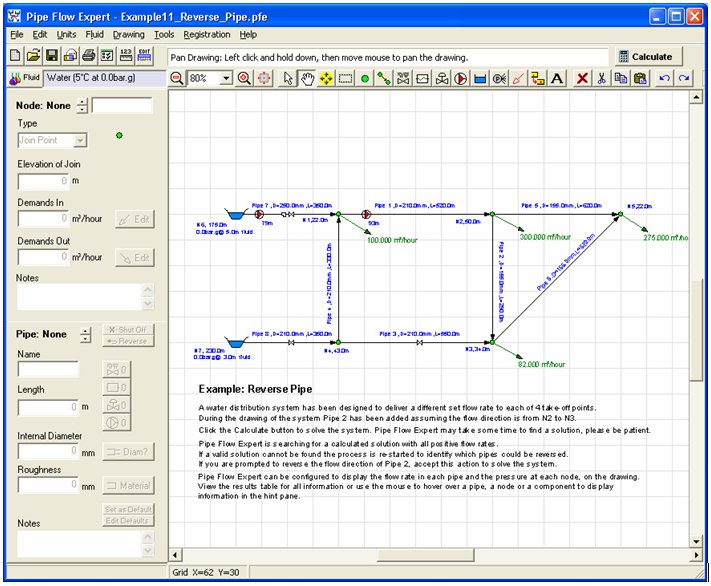Click the red X delete icon

point(582,78)
